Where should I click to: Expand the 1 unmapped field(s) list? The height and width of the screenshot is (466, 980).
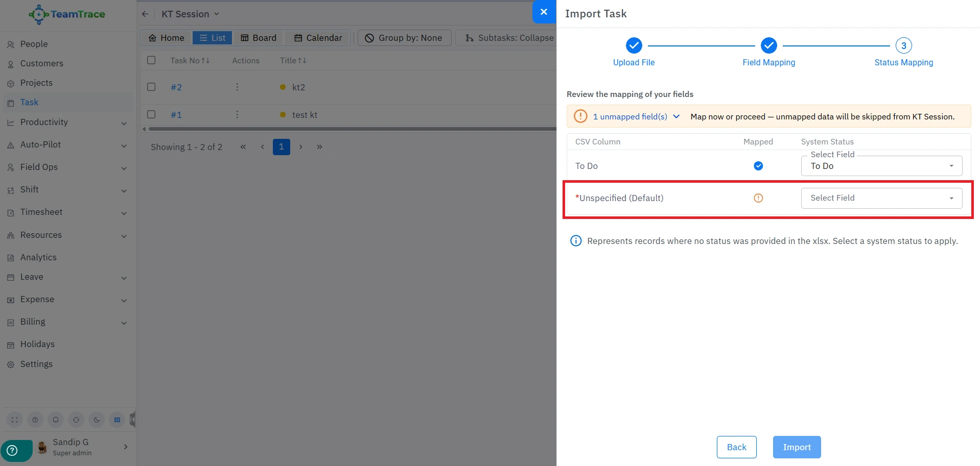click(636, 116)
